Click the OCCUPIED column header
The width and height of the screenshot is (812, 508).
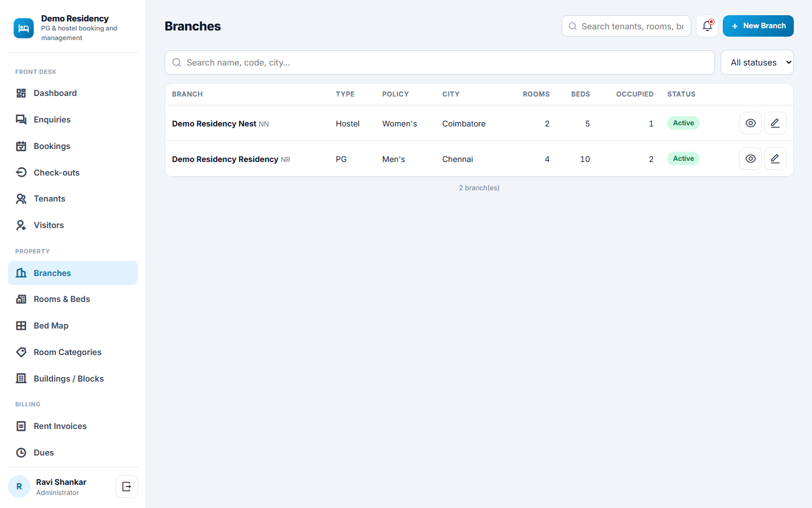(x=635, y=94)
